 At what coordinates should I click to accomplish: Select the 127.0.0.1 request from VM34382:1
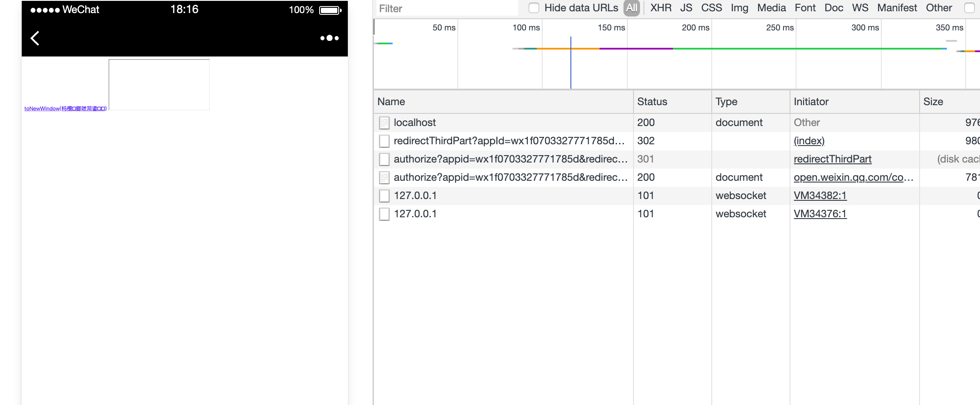[x=415, y=196]
